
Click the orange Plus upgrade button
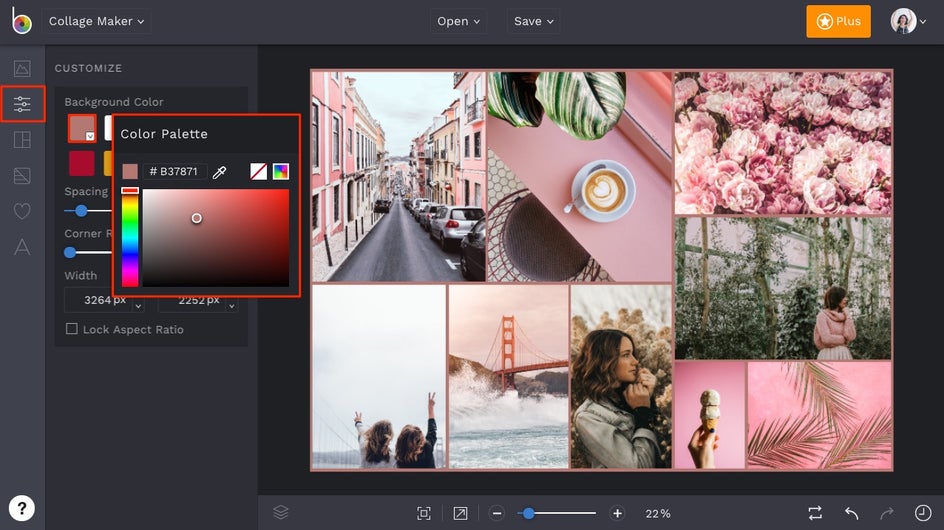pos(838,21)
